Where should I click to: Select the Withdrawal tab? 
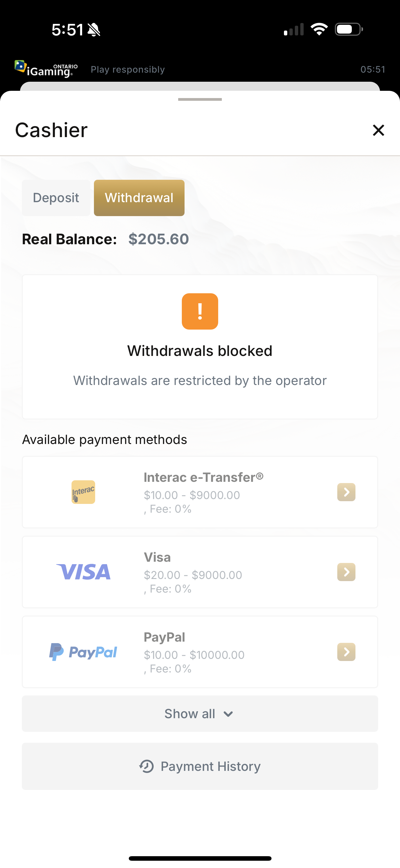[x=139, y=198]
